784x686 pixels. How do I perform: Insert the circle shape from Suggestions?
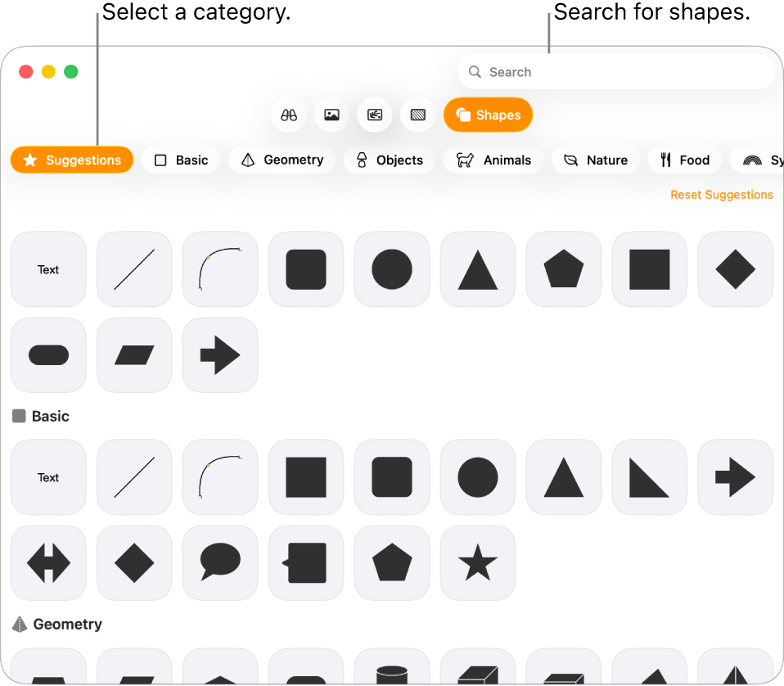pyautogui.click(x=391, y=269)
